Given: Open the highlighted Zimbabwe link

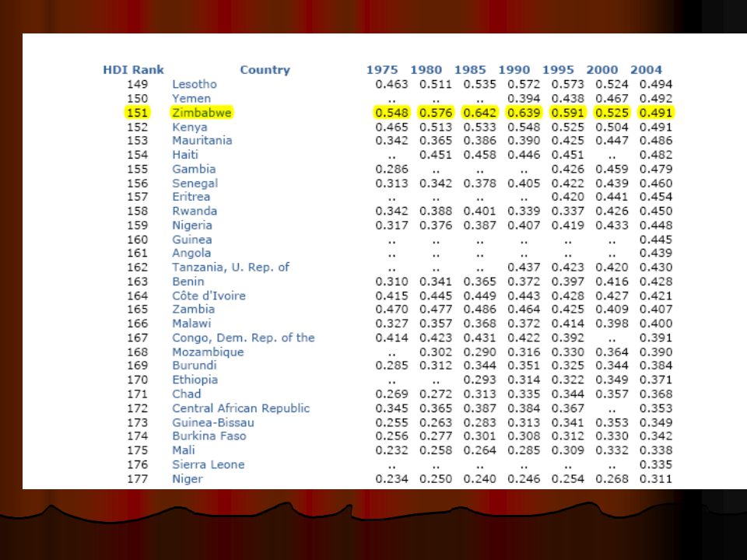Looking at the screenshot, I should click(202, 113).
